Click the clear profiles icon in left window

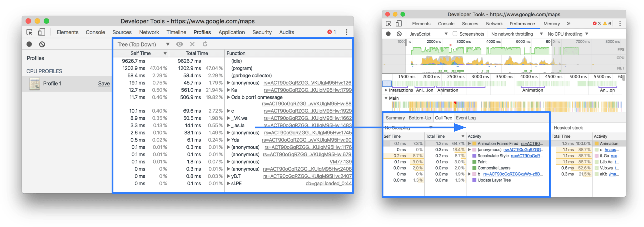(x=42, y=44)
